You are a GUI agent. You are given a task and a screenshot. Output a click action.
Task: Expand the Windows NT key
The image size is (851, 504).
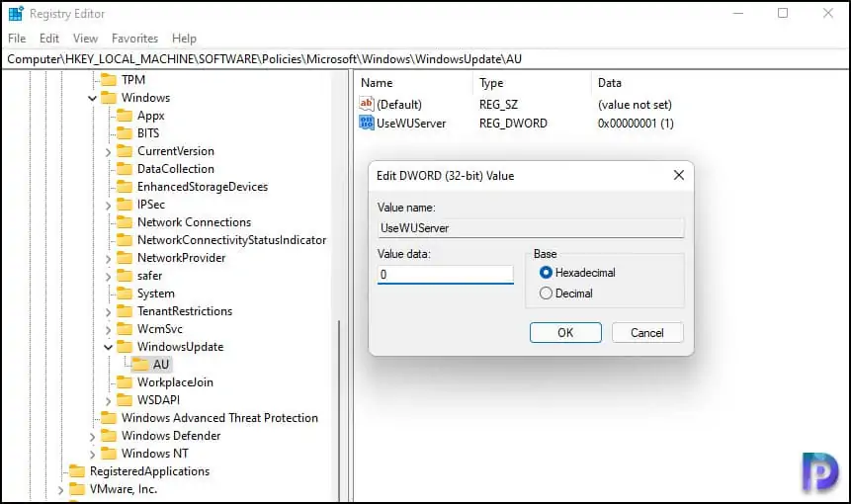(92, 454)
